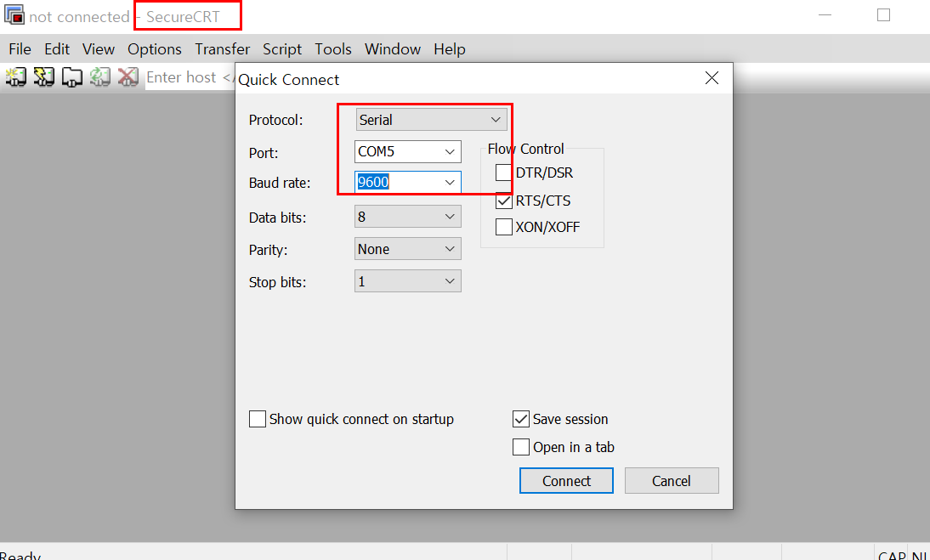Open the Help menu
Viewport: 930px width, 560px height.
[450, 49]
